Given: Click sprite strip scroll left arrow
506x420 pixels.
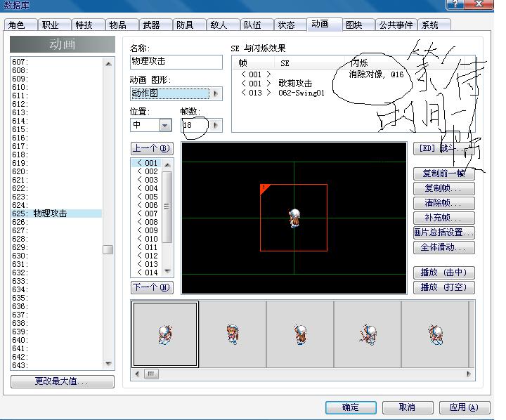Looking at the screenshot, I should pyautogui.click(x=137, y=374).
